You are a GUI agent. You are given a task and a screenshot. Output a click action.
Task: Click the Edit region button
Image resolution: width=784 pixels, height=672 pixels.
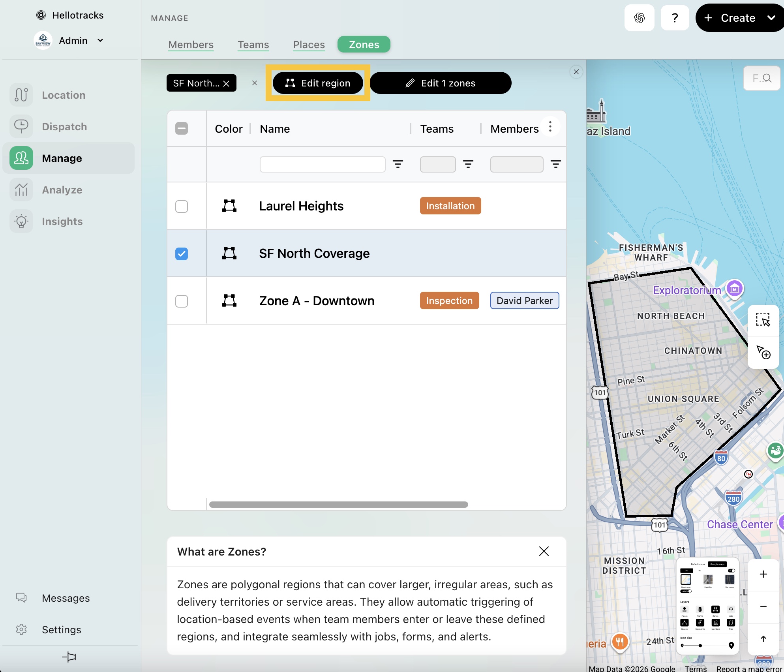tap(318, 83)
